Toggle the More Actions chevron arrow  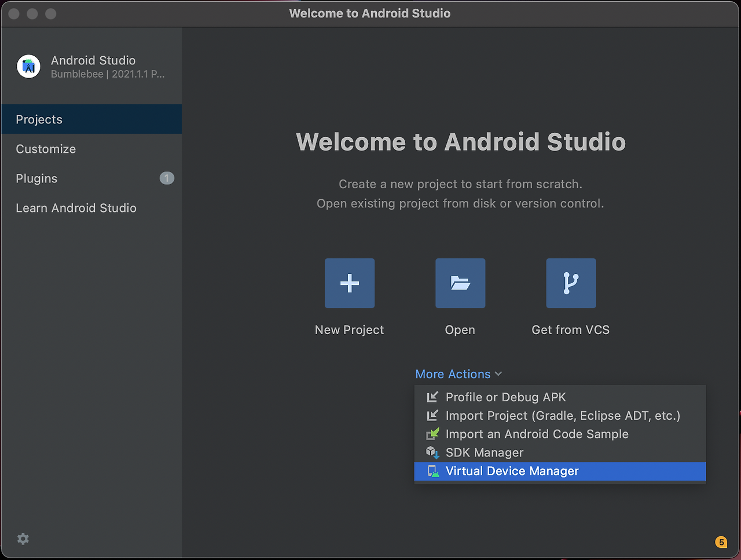pyautogui.click(x=498, y=374)
